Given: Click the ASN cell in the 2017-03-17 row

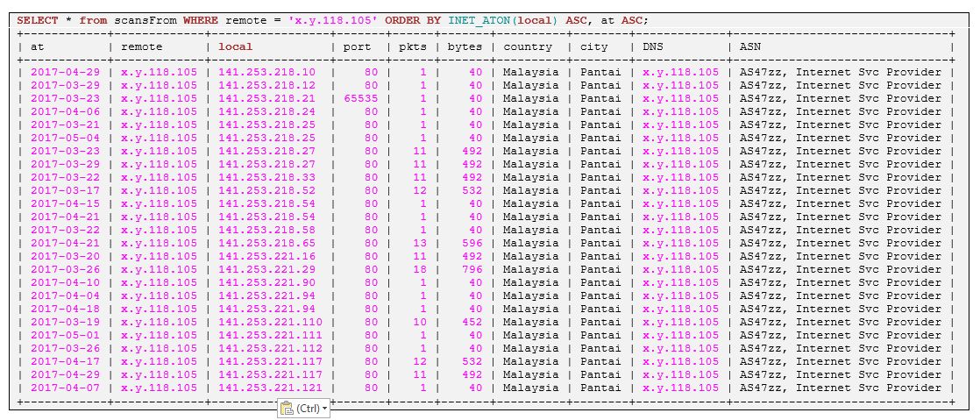Looking at the screenshot, I should point(840,190).
